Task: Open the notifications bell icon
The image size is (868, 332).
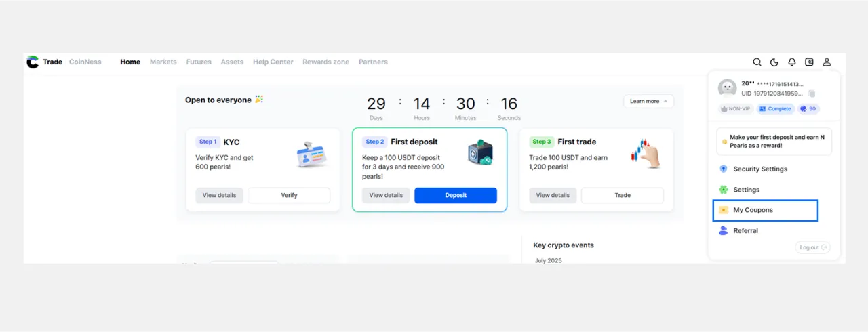Action: [791, 62]
